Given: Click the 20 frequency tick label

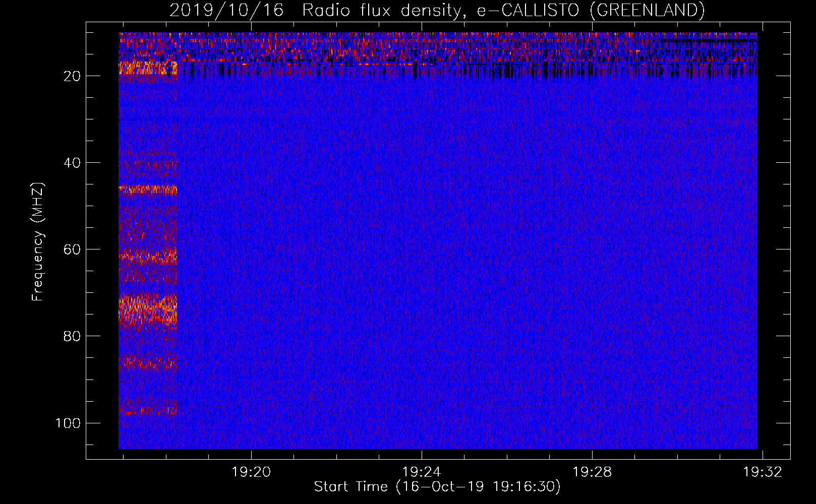Looking at the screenshot, I should (x=72, y=76).
